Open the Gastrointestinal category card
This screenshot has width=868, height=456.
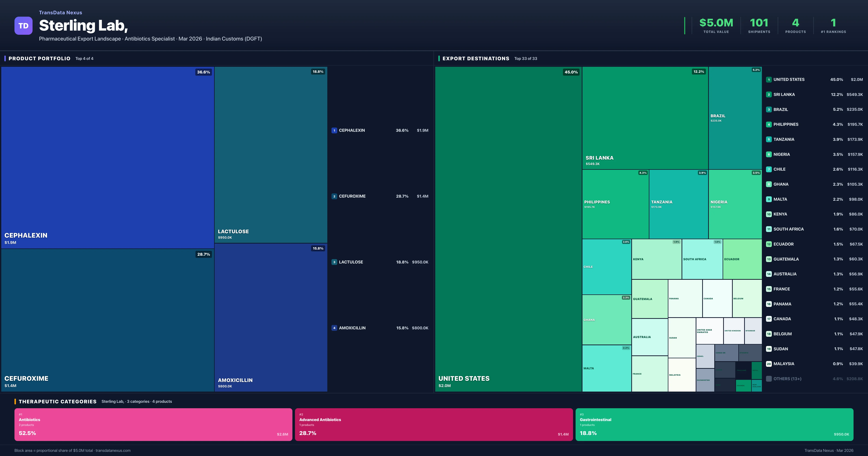click(x=714, y=424)
